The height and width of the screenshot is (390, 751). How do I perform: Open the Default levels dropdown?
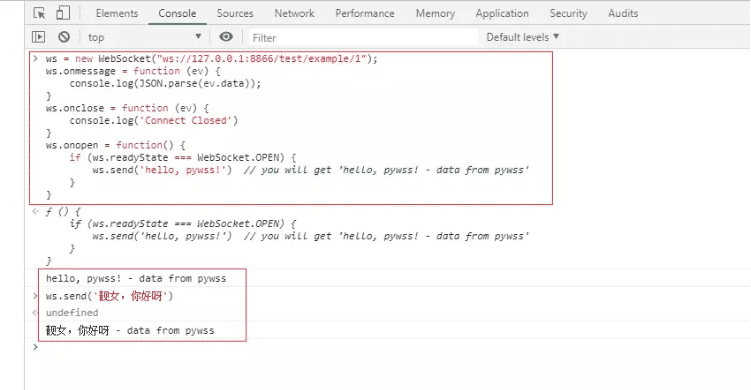click(x=523, y=37)
